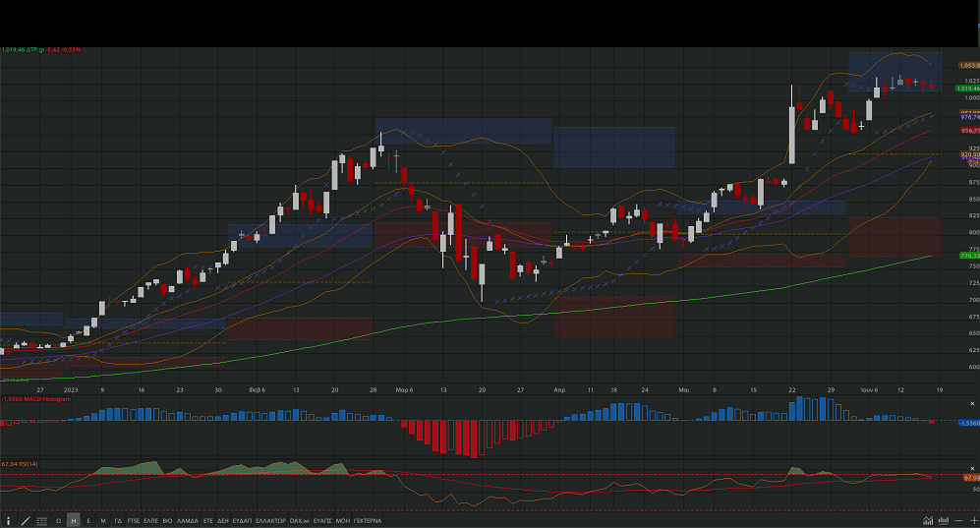This screenshot has width=980, height=528.
Task: Select the M monthly timeframe button
Action: tap(103, 520)
